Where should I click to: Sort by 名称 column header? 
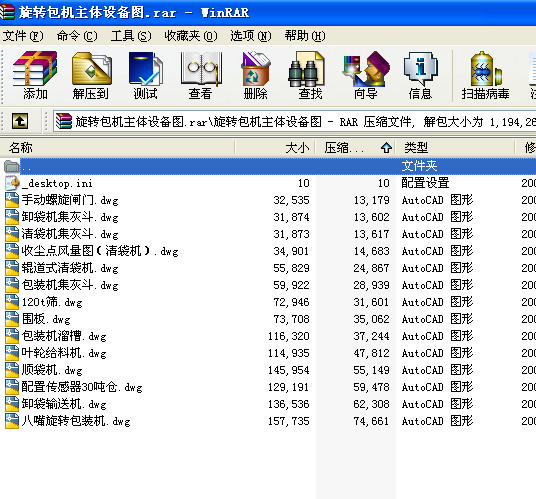click(117, 148)
